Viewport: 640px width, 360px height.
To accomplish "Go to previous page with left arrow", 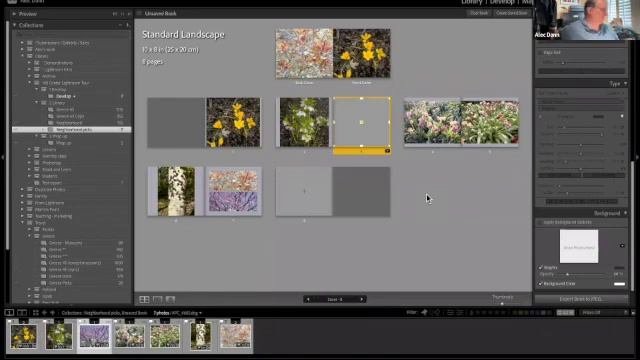I will 308,300.
